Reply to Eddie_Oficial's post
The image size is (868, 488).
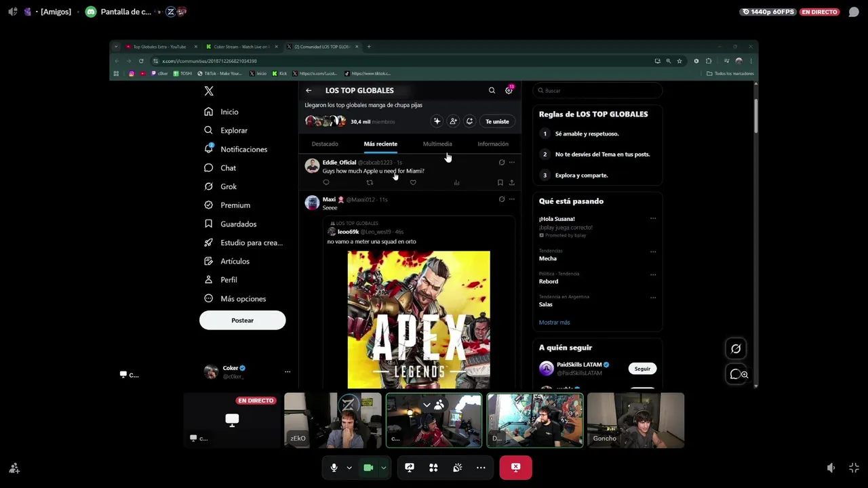click(x=326, y=182)
